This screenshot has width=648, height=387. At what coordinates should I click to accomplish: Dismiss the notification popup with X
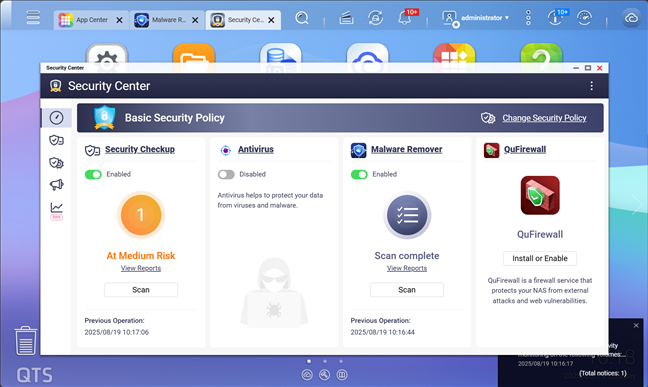[636, 326]
